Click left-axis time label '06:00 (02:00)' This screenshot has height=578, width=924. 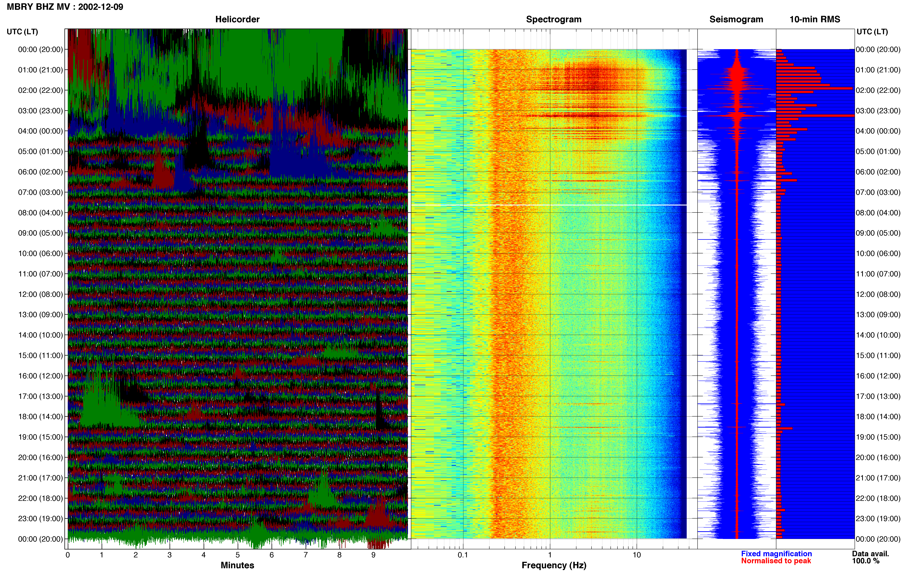41,172
